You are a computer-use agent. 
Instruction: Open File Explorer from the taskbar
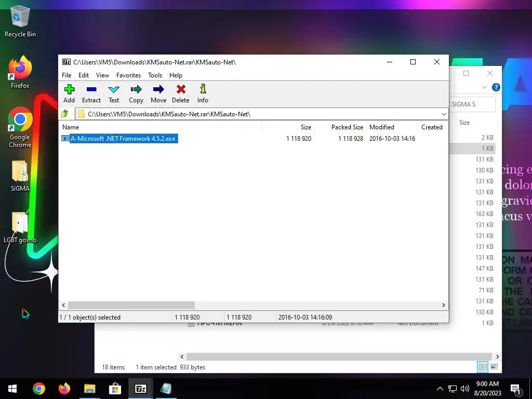pyautogui.click(x=89, y=389)
